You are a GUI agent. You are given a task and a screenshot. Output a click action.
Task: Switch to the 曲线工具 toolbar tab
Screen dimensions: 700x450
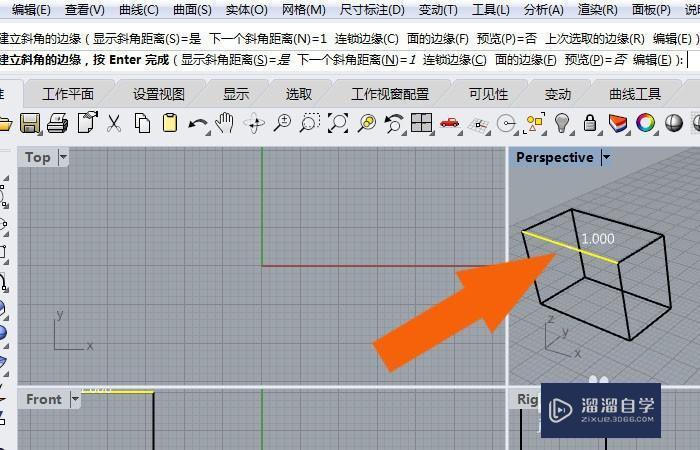(635, 94)
